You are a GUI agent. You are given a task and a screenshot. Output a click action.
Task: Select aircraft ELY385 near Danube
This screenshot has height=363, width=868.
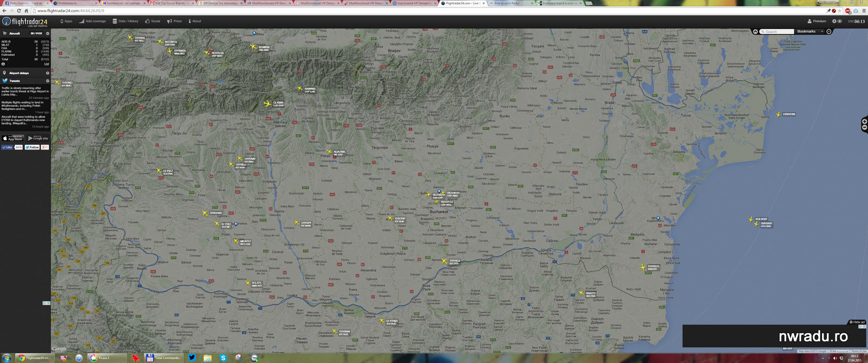(382, 321)
